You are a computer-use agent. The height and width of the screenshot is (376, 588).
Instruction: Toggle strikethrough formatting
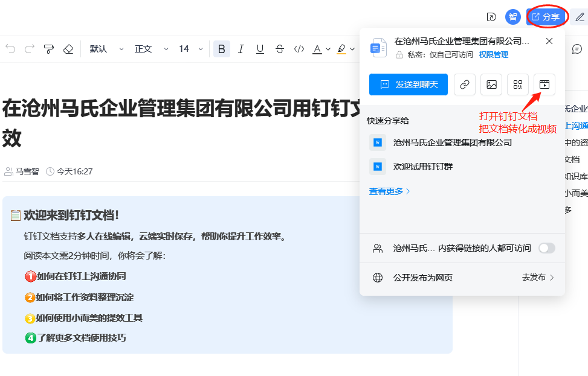[279, 49]
